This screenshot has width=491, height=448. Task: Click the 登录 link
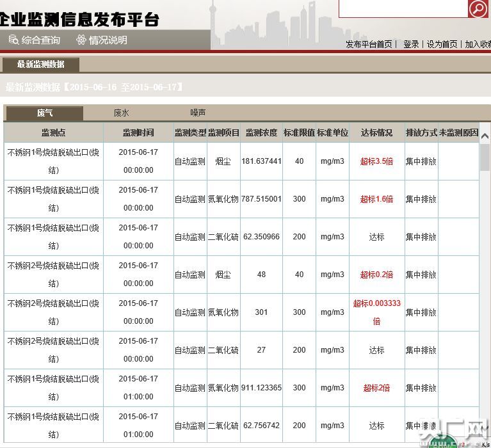411,44
